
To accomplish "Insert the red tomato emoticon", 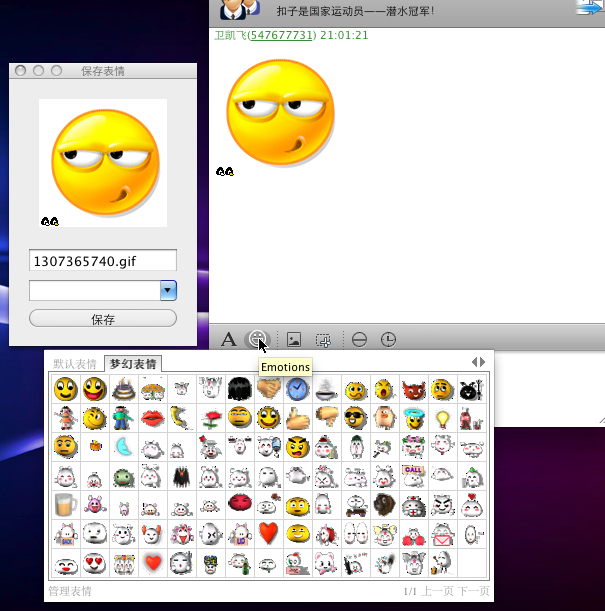I will [x=239, y=503].
